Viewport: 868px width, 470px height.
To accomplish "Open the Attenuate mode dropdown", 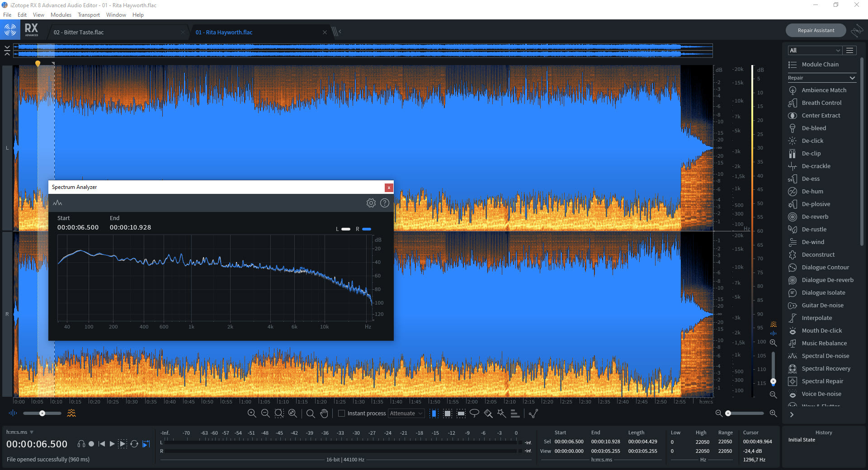I will 406,413.
